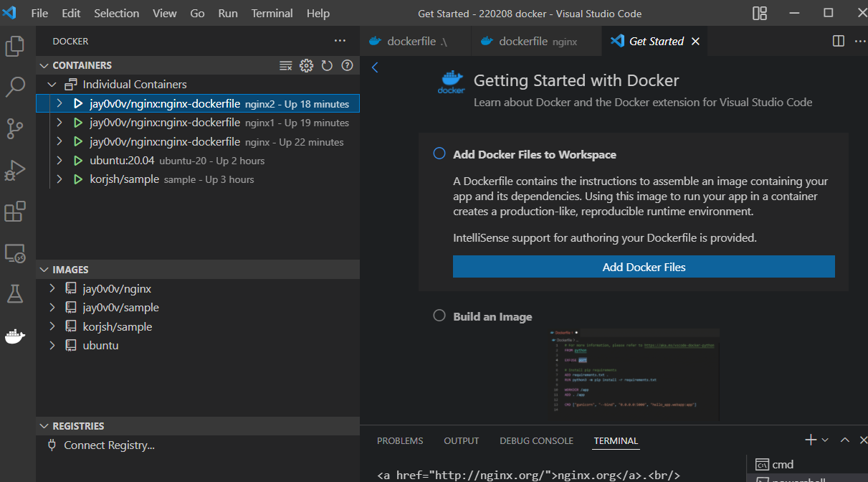
Task: Open the Testing flask icon
Action: 15,293
